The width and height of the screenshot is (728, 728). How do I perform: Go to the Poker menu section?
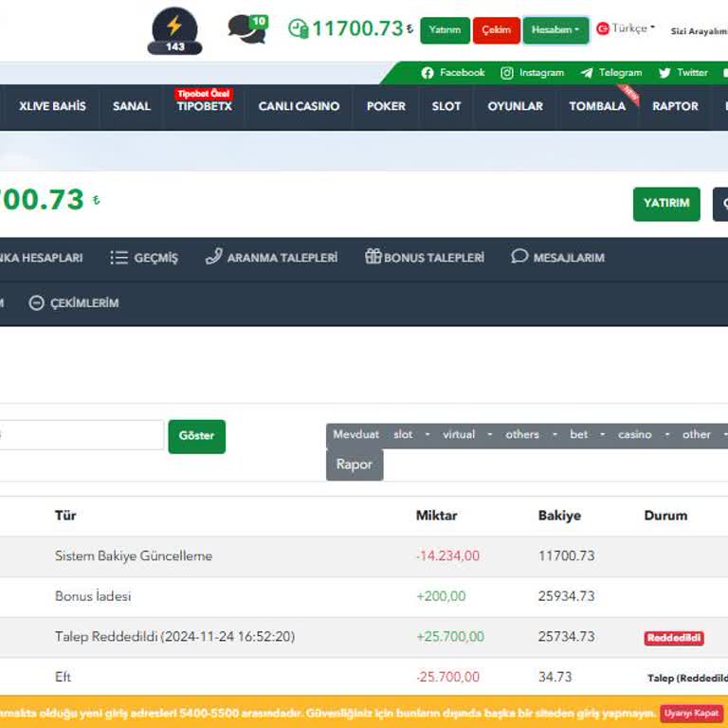pos(386,106)
